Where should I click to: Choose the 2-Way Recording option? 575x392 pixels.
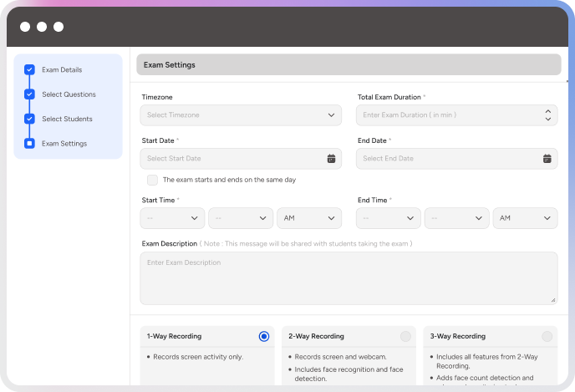(405, 336)
